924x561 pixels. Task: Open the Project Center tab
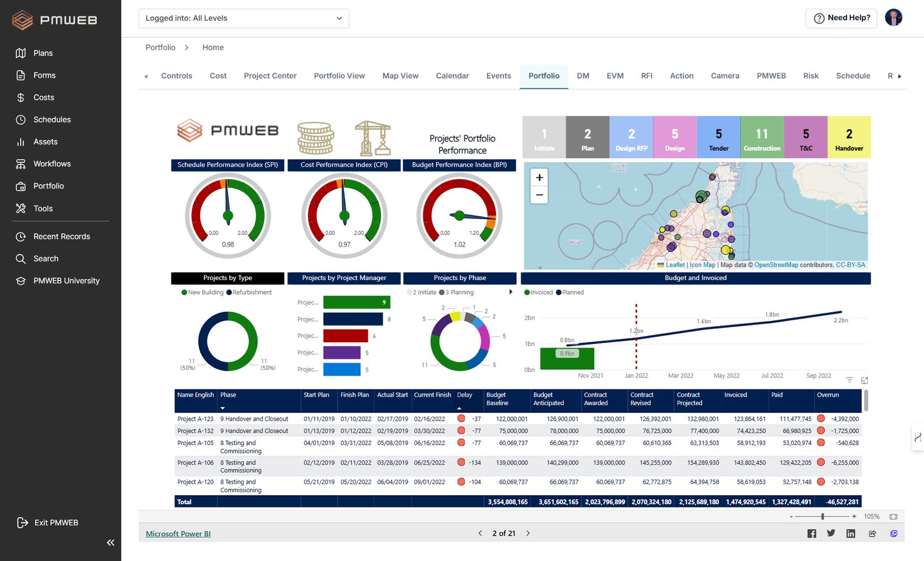click(x=270, y=76)
